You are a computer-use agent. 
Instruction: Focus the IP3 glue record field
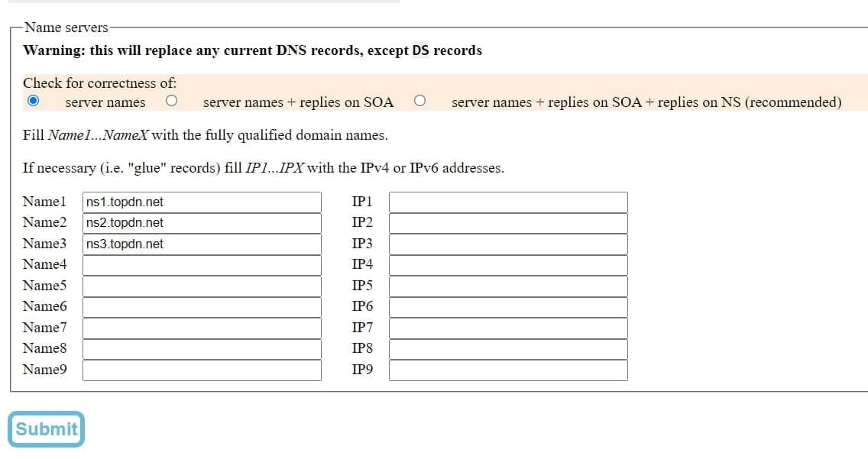508,244
